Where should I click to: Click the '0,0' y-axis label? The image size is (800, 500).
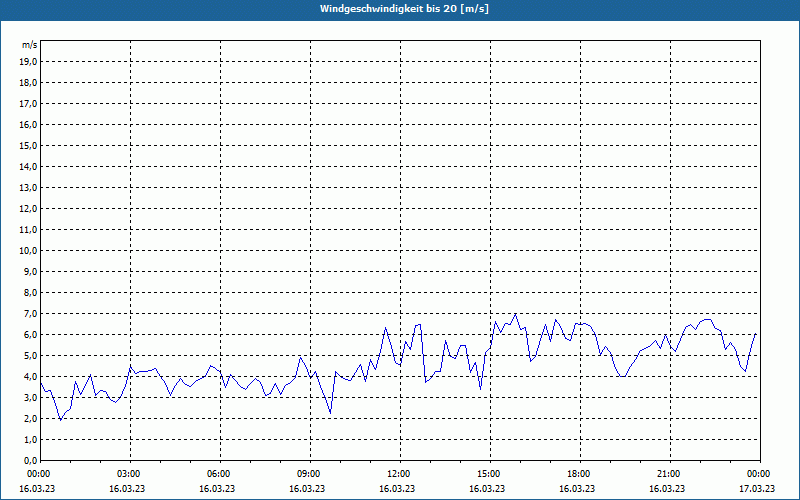coord(31,461)
